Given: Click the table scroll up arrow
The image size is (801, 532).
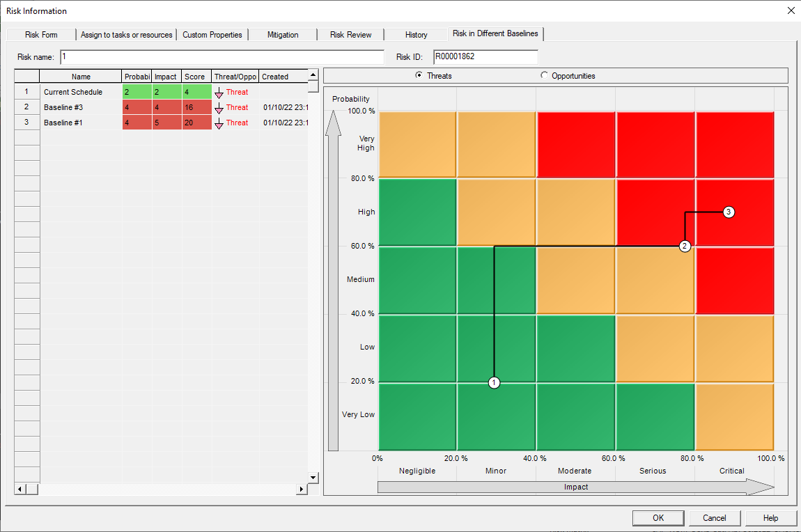Looking at the screenshot, I should click(x=313, y=75).
